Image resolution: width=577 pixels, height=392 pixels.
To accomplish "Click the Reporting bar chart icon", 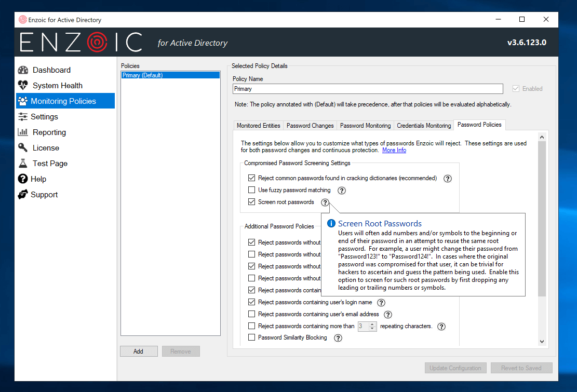I will [23, 132].
